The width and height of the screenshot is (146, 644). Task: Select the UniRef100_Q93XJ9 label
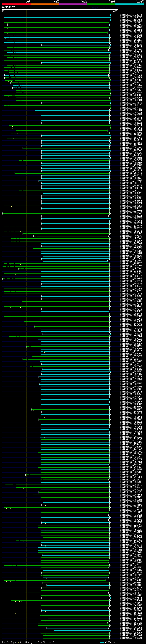(131, 58)
